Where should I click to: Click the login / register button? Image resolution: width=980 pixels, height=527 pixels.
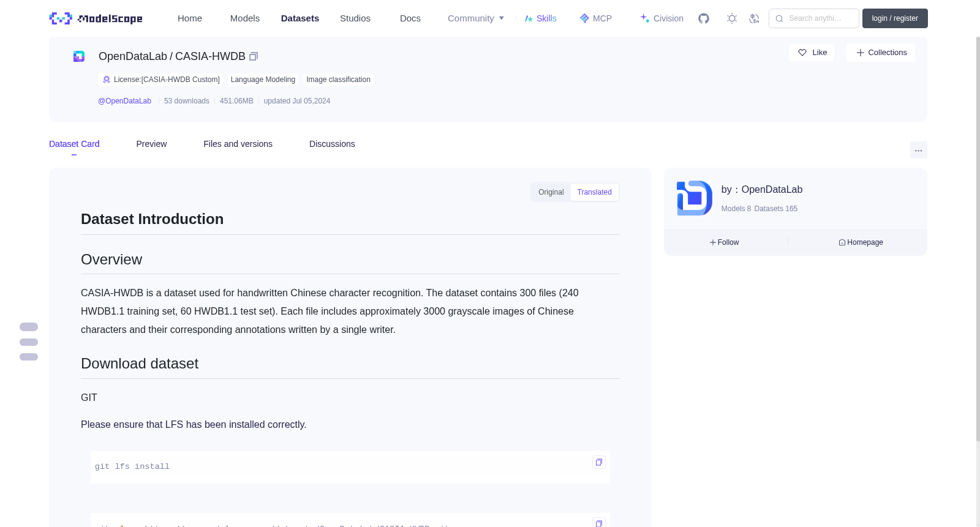click(895, 18)
